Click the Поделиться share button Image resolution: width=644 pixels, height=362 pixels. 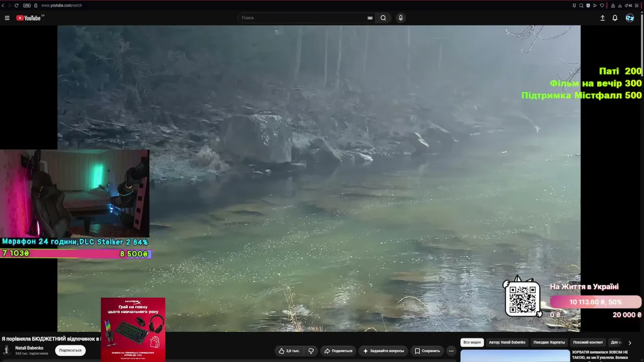point(338,351)
